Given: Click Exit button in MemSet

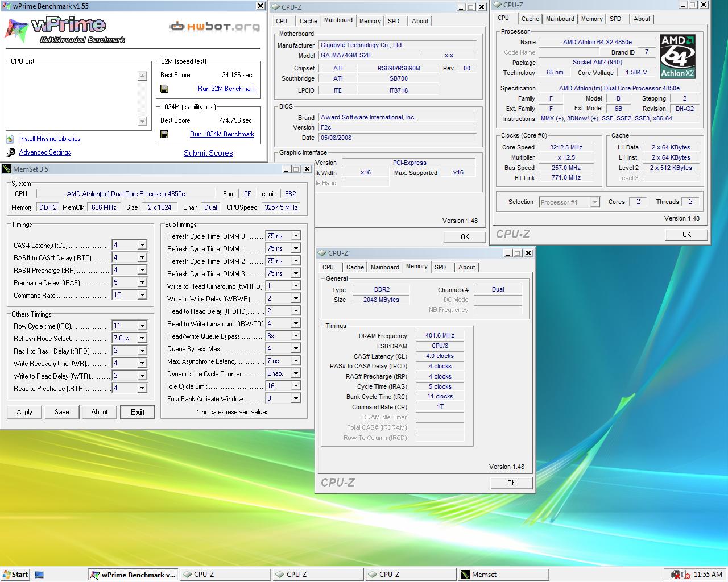Looking at the screenshot, I should (x=137, y=412).
